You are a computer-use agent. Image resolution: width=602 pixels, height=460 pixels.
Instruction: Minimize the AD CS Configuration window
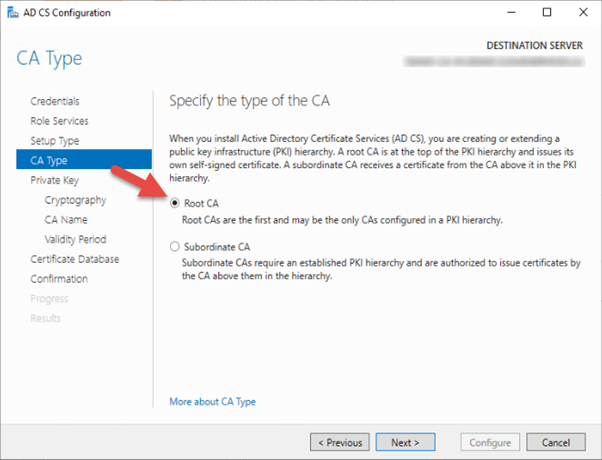pyautogui.click(x=511, y=12)
